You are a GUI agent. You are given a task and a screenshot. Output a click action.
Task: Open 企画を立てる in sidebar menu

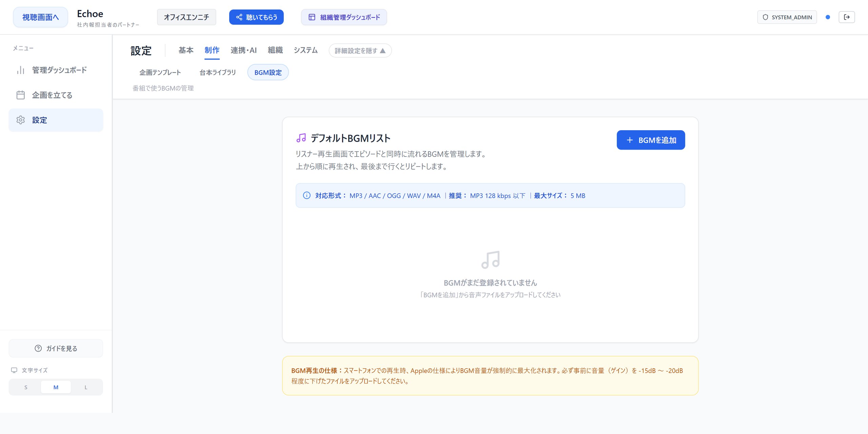(56, 95)
